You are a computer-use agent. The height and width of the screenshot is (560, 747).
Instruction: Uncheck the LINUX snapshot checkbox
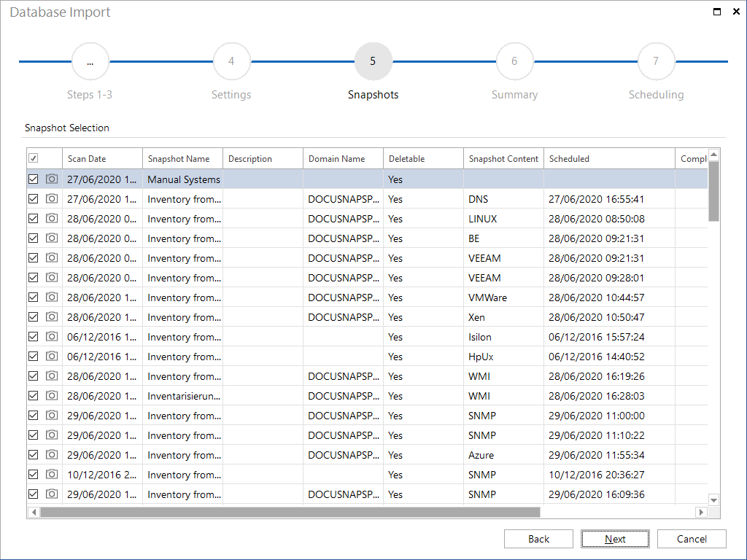34,219
